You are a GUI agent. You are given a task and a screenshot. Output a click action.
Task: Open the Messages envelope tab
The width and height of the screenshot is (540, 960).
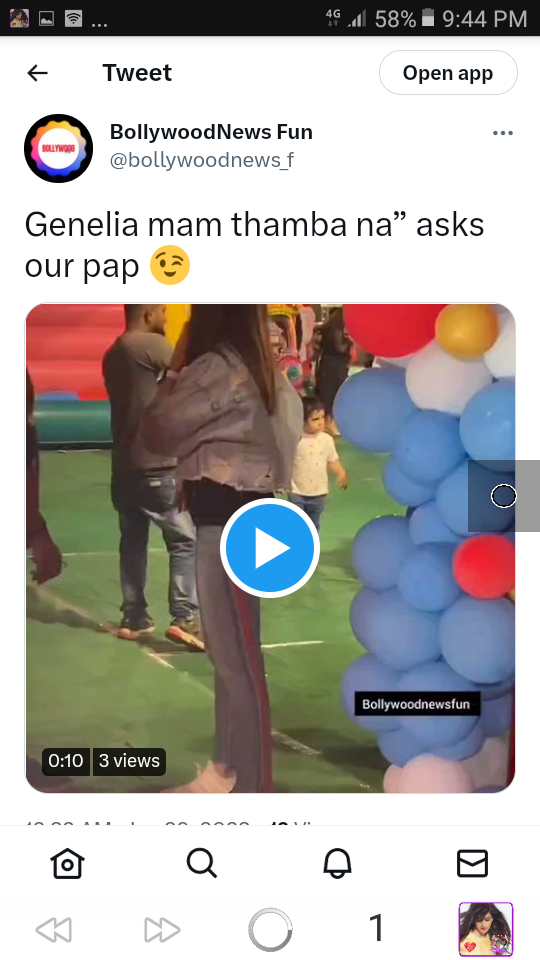click(x=473, y=864)
